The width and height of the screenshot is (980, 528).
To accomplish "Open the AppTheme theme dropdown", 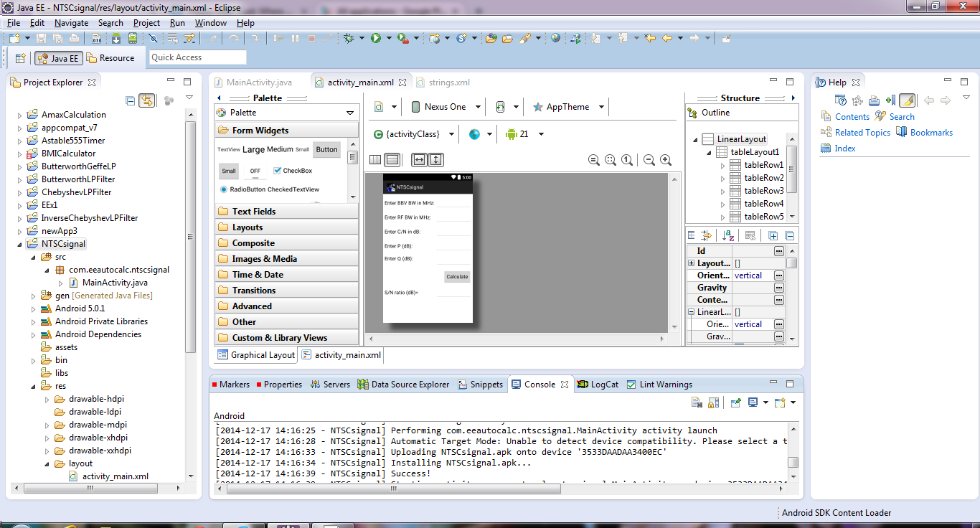I will point(568,107).
